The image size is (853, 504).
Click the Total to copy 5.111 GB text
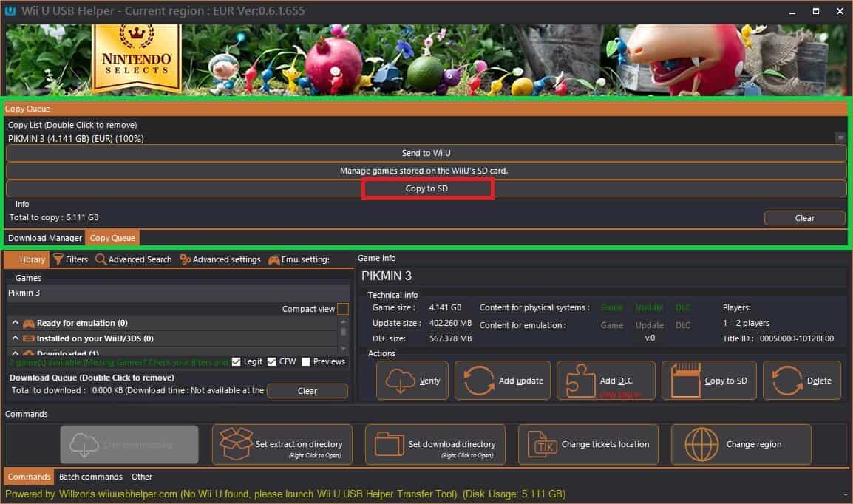[54, 217]
